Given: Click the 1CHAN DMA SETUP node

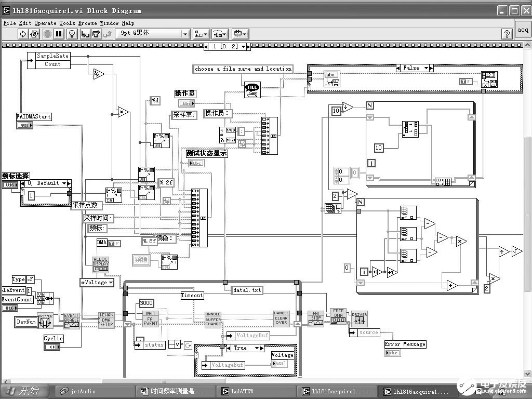Looking at the screenshot, I should (106, 320).
